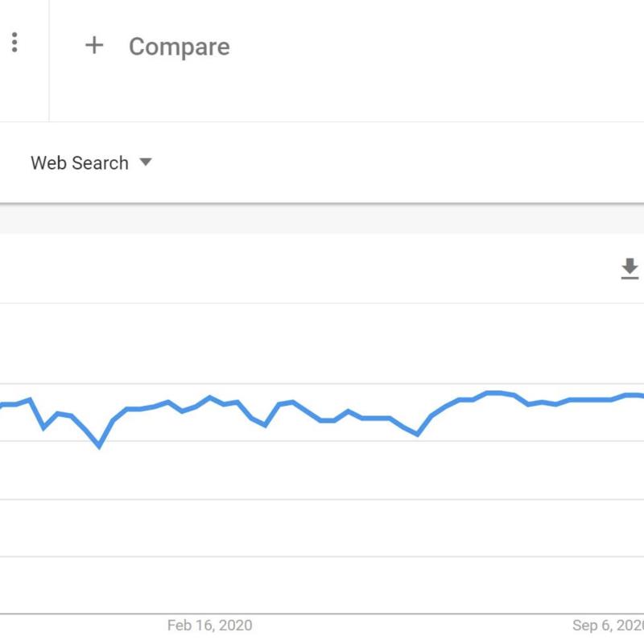The width and height of the screenshot is (644, 644).
Task: Add a comparison term via Compare text
Action: point(180,47)
